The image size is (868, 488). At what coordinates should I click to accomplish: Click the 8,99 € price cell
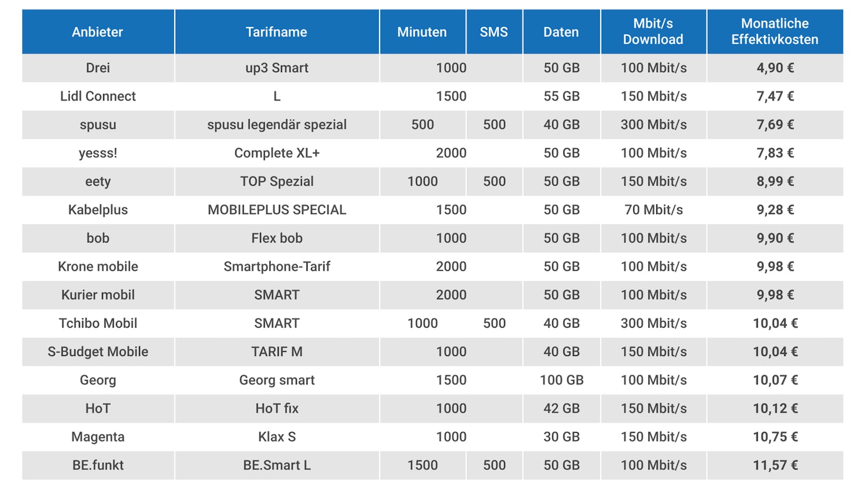click(775, 181)
